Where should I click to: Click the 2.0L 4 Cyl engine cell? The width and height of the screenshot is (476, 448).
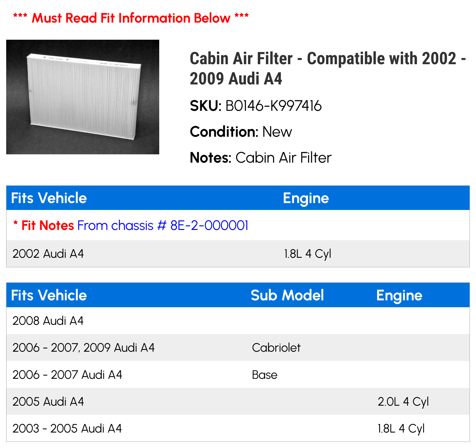tap(403, 402)
